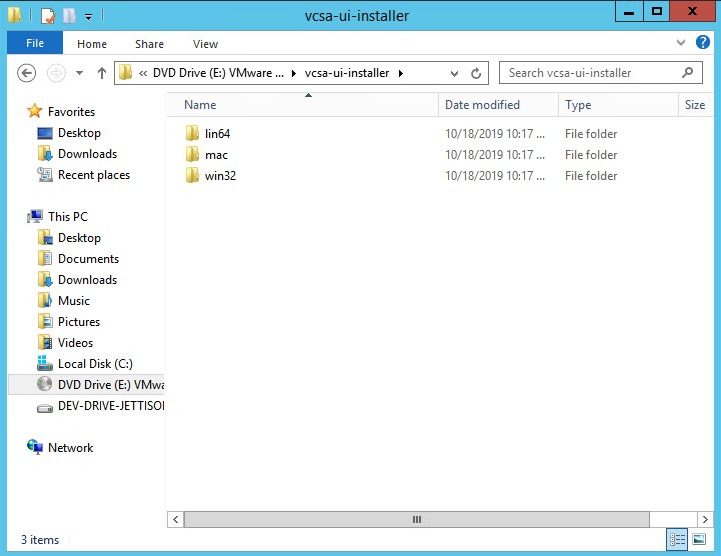
Task: Open the Help question mark icon
Action: point(702,43)
